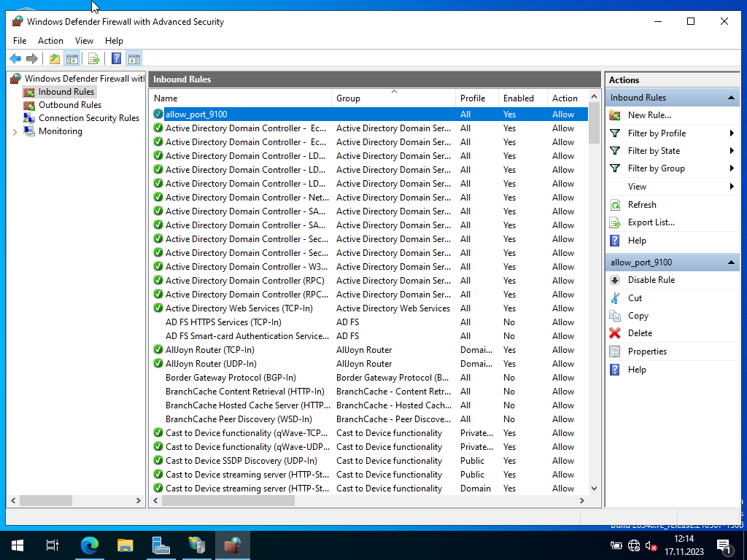
Task: Launch Microsoft Edge from the taskbar
Action: click(89, 545)
